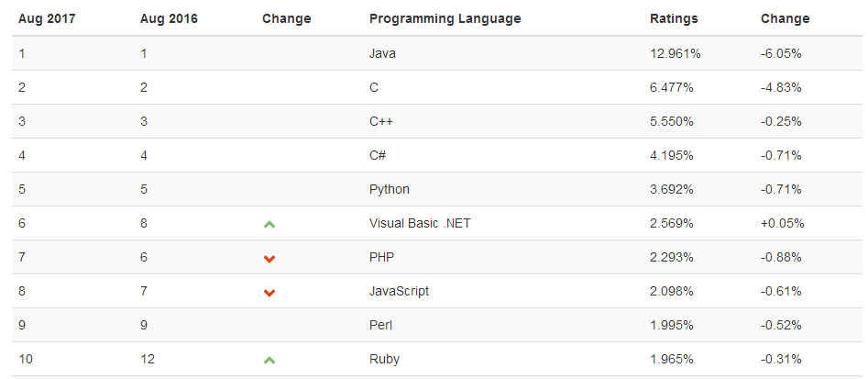Select the Aug 2016 column header
868x379 pixels.
[x=170, y=18]
